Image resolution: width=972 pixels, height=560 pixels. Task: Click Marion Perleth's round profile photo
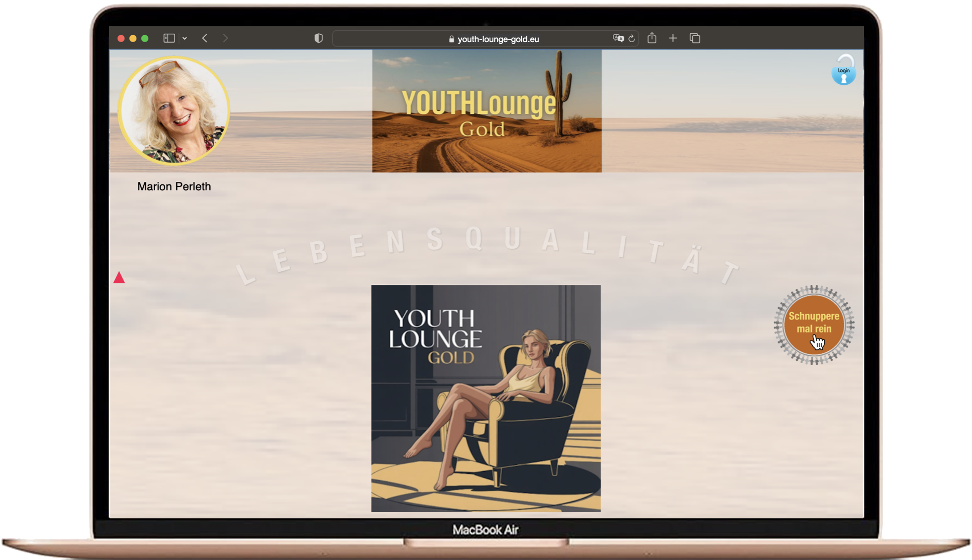pos(174,110)
